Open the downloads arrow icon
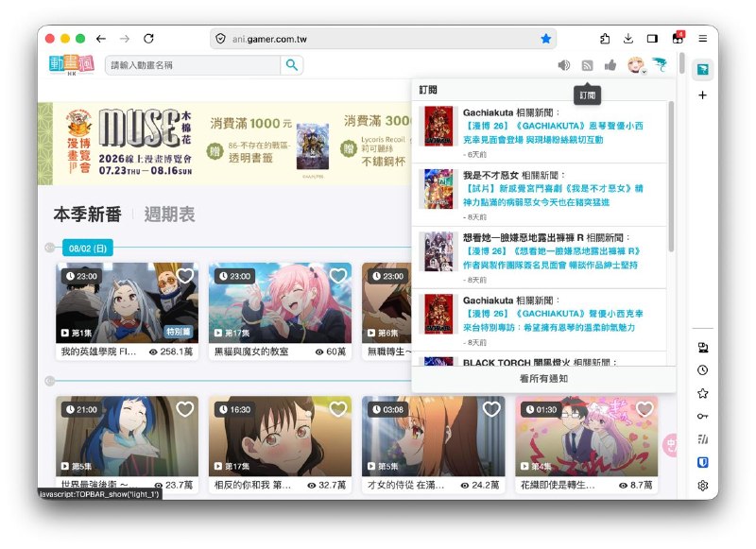756x549 pixels. [628, 39]
